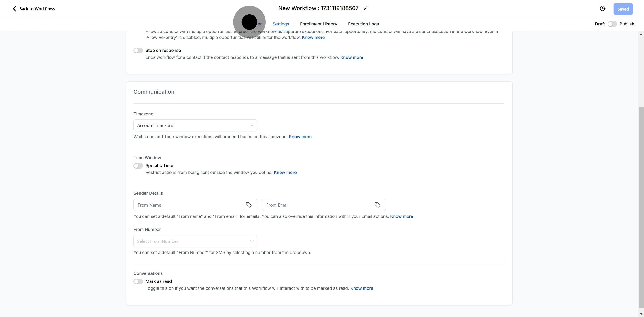The width and height of the screenshot is (644, 317).
Task: Click the 'Time Window' label
Action: 147,158
